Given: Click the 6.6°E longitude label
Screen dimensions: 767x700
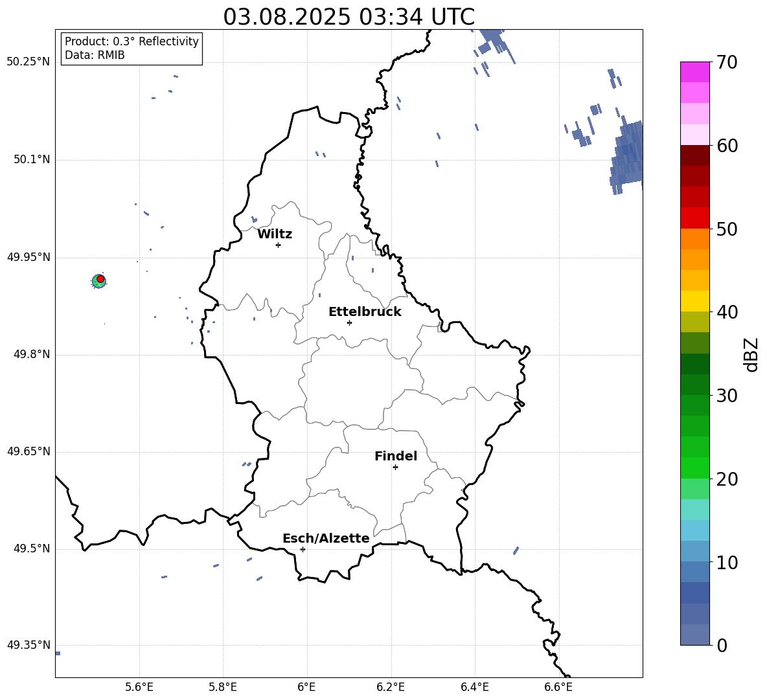Looking at the screenshot, I should (558, 687).
